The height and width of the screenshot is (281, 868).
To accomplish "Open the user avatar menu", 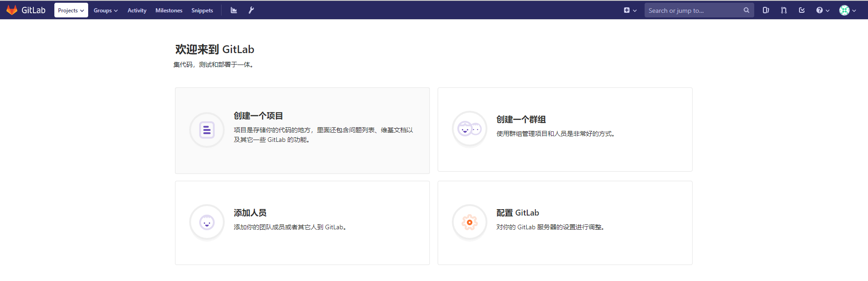I will [847, 10].
